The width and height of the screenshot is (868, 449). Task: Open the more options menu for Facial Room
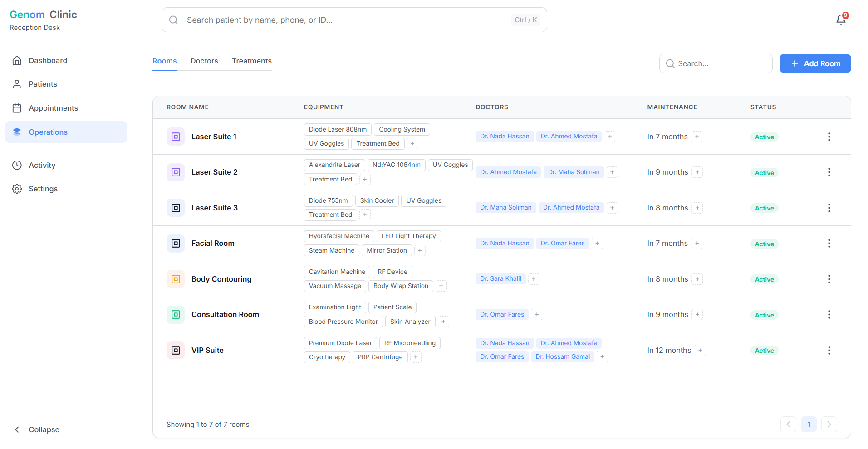[829, 243]
